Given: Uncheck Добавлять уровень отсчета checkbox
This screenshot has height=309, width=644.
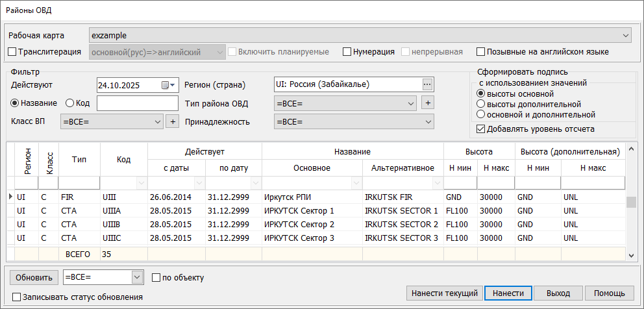Looking at the screenshot, I should [x=480, y=129].
